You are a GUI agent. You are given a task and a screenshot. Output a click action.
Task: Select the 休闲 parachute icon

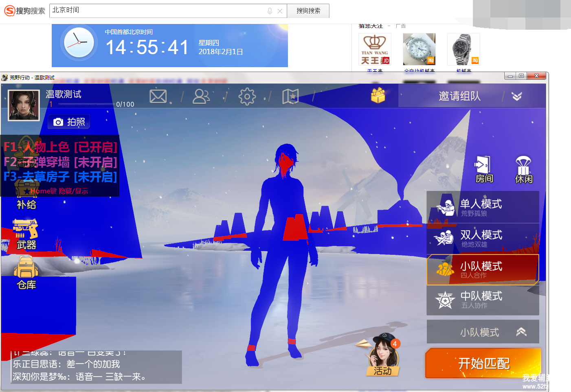pyautogui.click(x=524, y=170)
